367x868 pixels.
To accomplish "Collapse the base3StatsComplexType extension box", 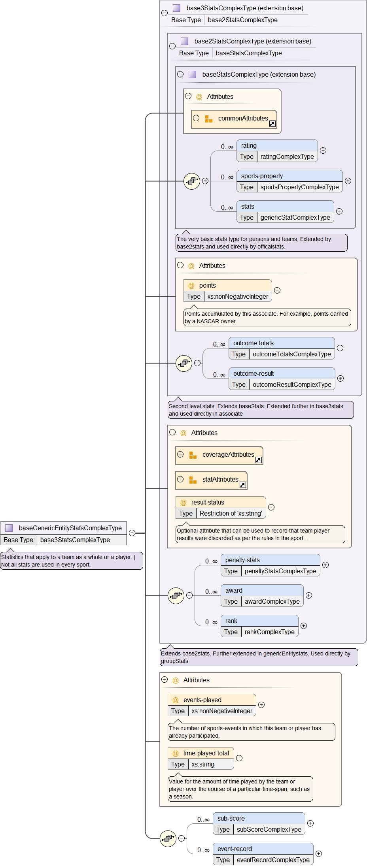I will (165, 13).
